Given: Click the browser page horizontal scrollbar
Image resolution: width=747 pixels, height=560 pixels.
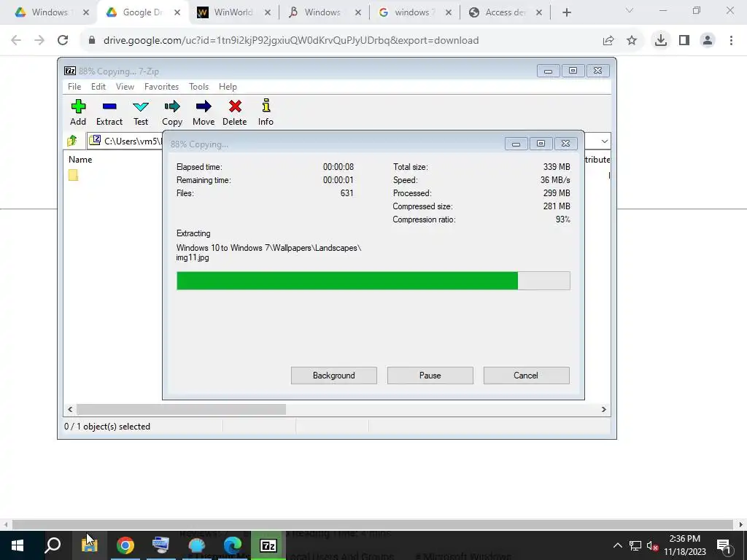Looking at the screenshot, I should point(371,524).
